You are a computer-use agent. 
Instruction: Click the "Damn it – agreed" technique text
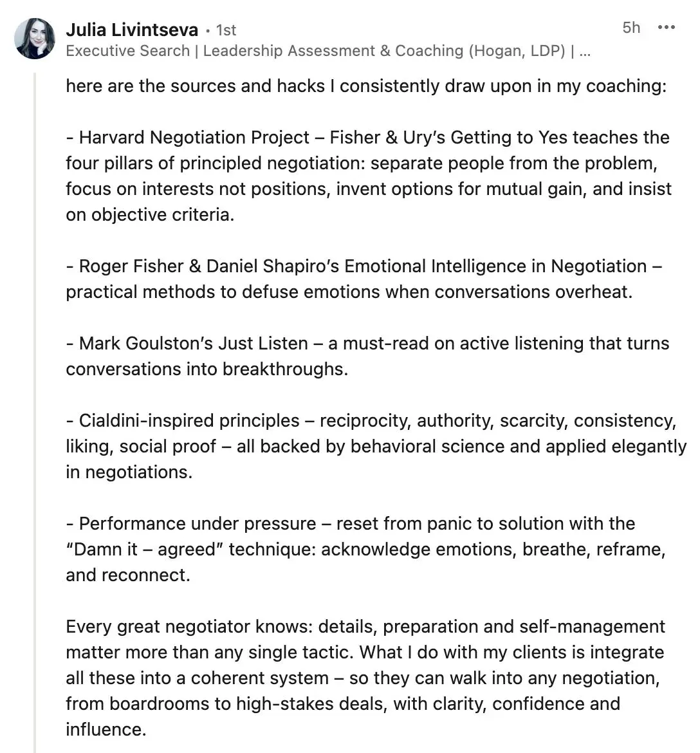191,549
